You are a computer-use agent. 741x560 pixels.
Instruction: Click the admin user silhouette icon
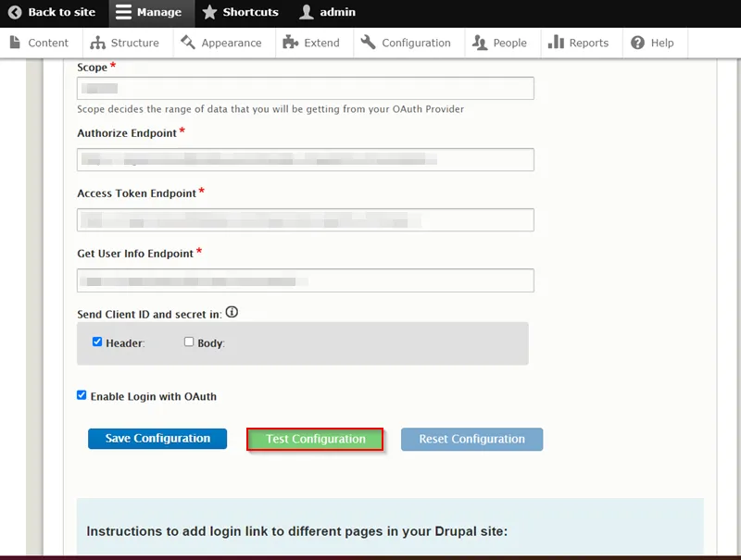(307, 13)
